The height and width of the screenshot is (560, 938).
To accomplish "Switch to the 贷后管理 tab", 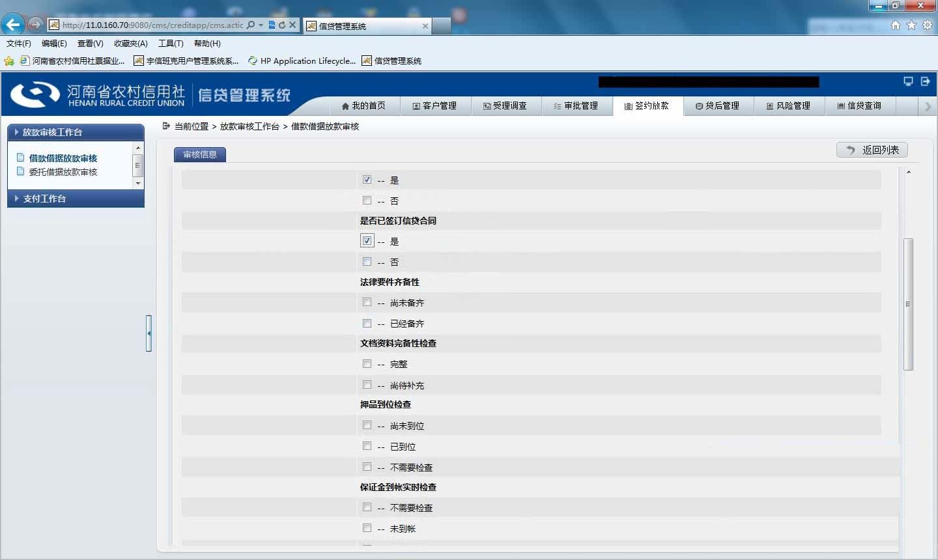I will [717, 105].
